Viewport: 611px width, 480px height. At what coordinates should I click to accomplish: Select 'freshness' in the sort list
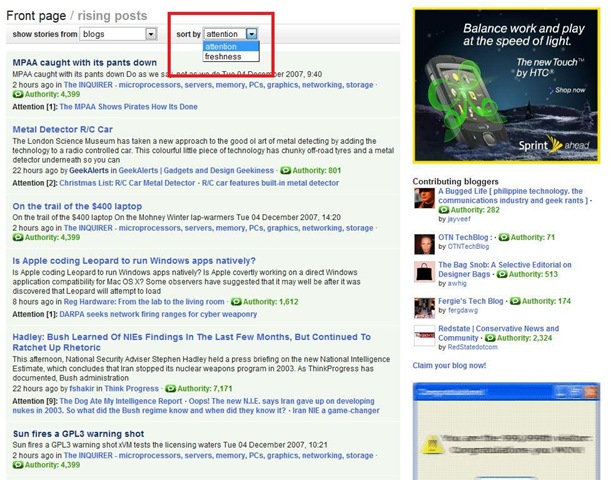click(231, 56)
